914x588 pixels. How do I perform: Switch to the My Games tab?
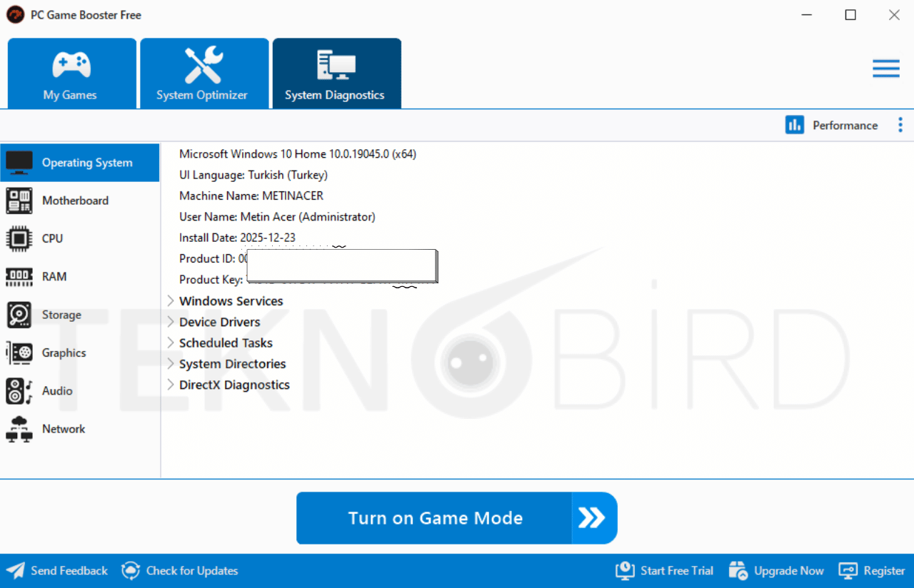click(x=71, y=73)
